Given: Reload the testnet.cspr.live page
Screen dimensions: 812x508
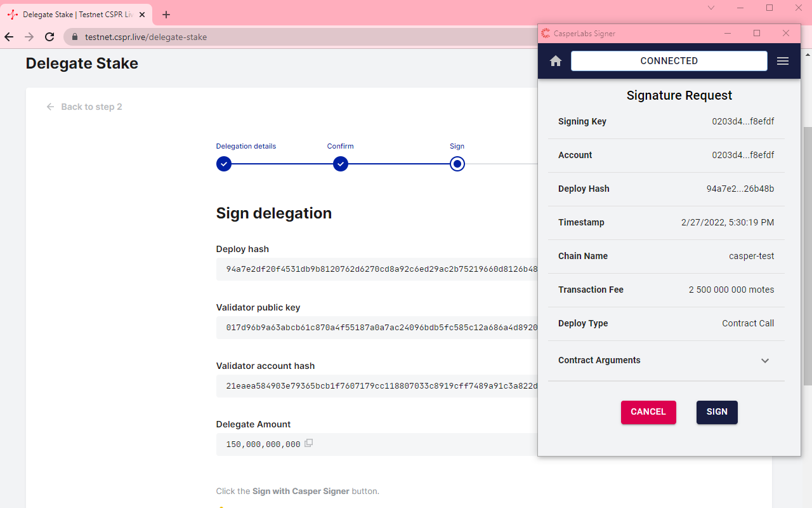Looking at the screenshot, I should (x=49, y=37).
